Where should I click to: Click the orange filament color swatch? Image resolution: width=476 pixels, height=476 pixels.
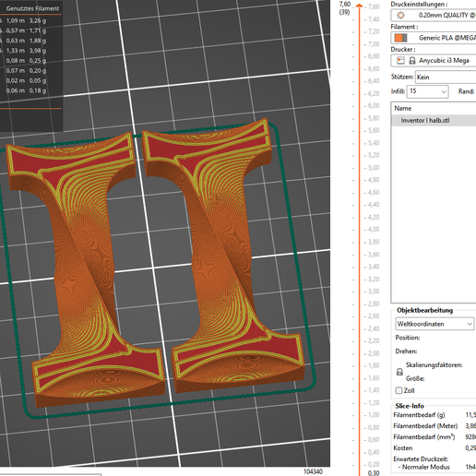point(400,38)
